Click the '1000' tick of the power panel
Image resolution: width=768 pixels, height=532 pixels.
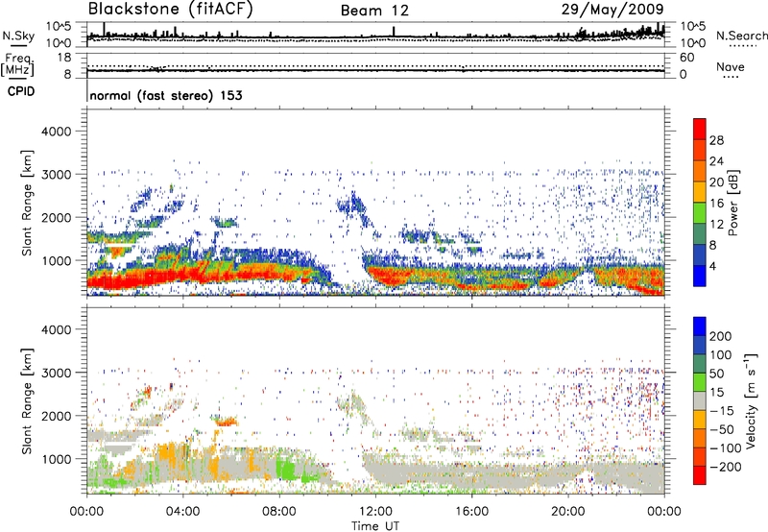click(x=56, y=260)
